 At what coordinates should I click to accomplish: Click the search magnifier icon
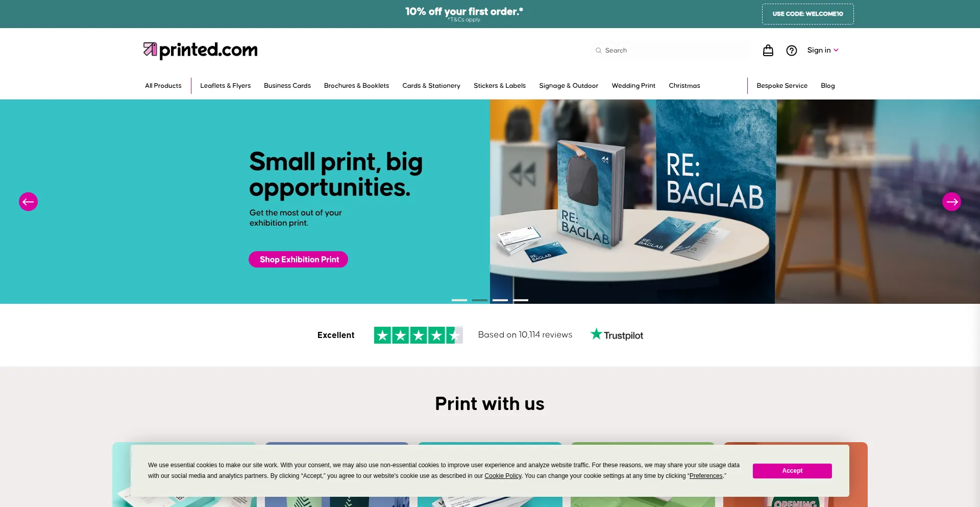coord(599,51)
